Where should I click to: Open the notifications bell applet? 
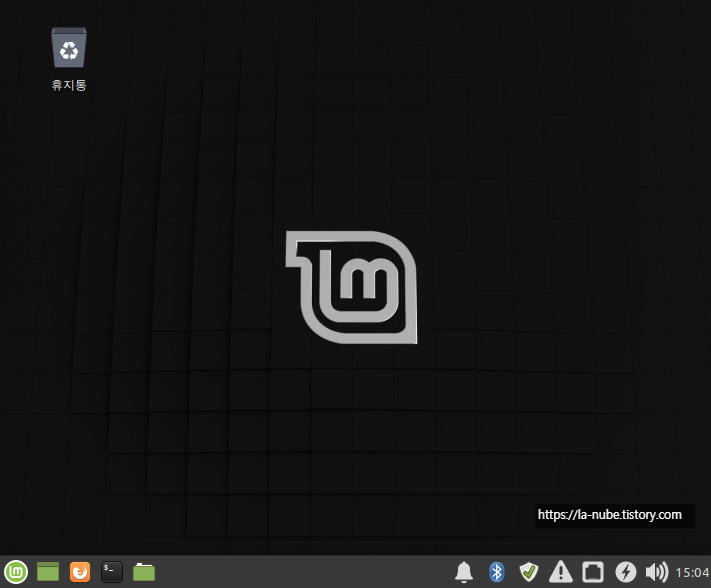[464, 572]
